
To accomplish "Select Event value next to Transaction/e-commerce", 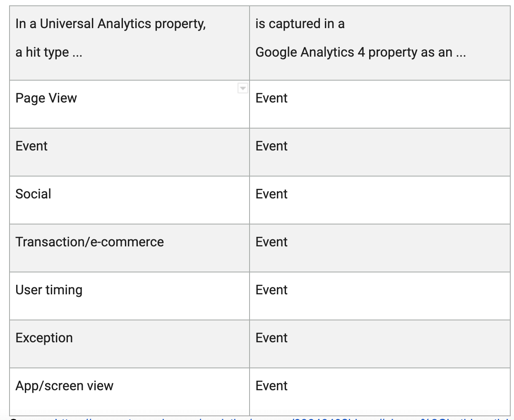I will click(271, 242).
